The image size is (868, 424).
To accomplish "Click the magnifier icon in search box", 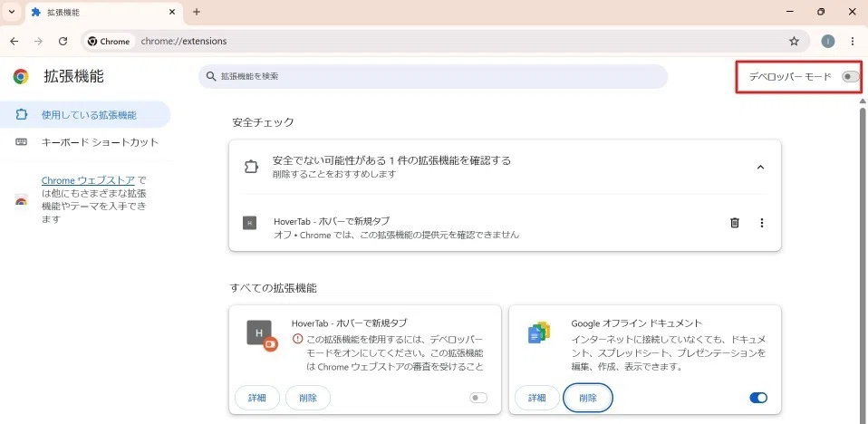I will pyautogui.click(x=210, y=76).
